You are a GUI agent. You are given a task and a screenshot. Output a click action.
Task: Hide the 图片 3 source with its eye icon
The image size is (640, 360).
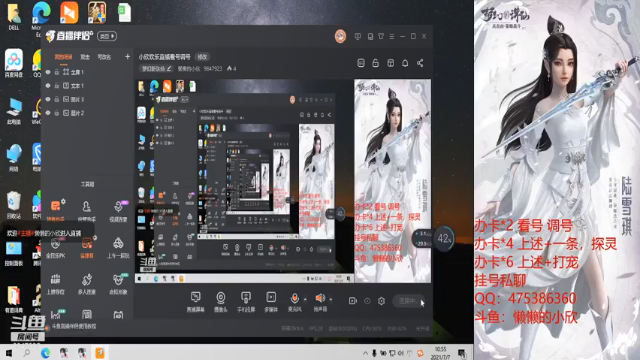(x=48, y=99)
